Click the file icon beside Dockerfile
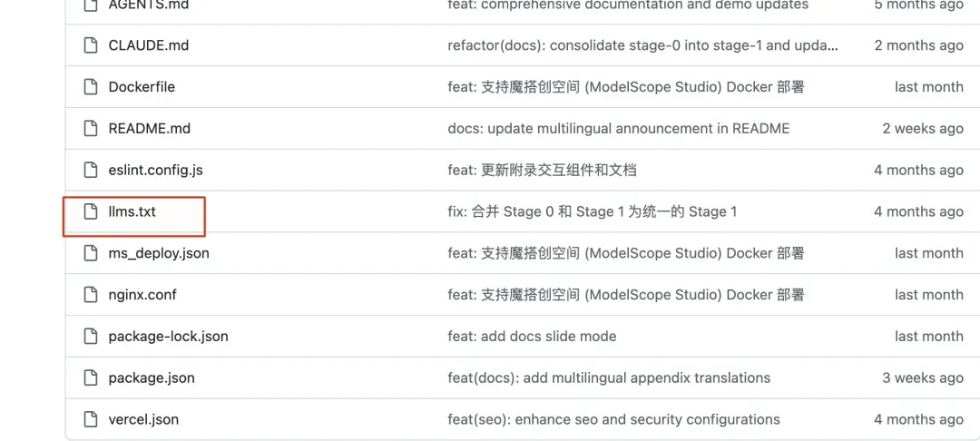980x441 pixels. (x=91, y=87)
